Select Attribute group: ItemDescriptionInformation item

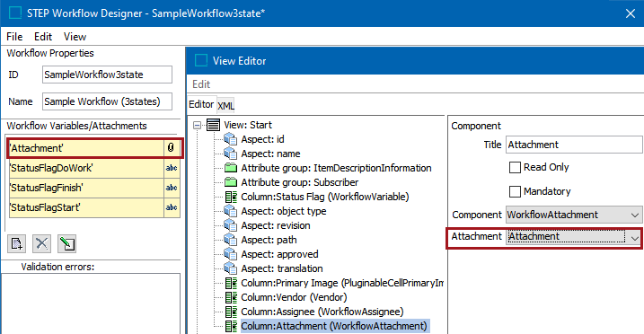[x=336, y=168]
